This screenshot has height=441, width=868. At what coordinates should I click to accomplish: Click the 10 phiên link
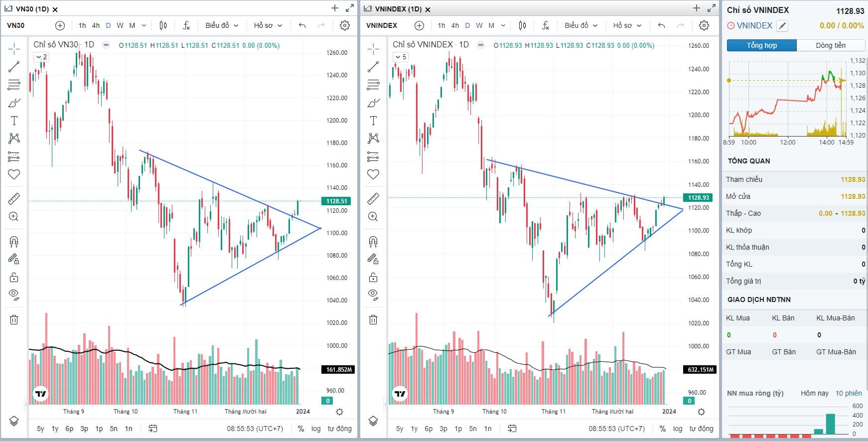coord(849,393)
